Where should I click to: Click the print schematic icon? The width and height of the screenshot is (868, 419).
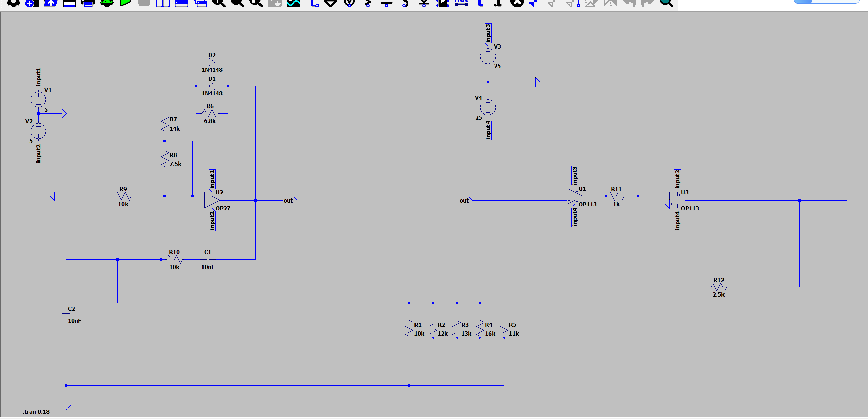coord(88,3)
